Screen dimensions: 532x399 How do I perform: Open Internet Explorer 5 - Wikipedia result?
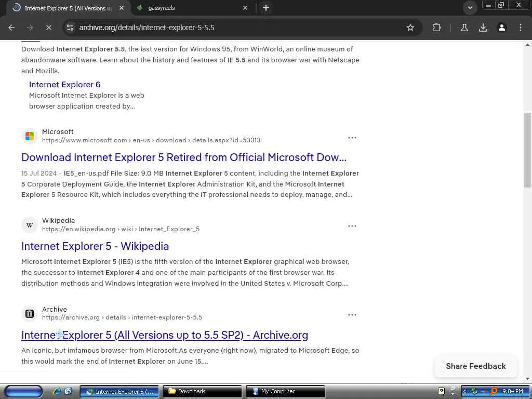[95, 246]
